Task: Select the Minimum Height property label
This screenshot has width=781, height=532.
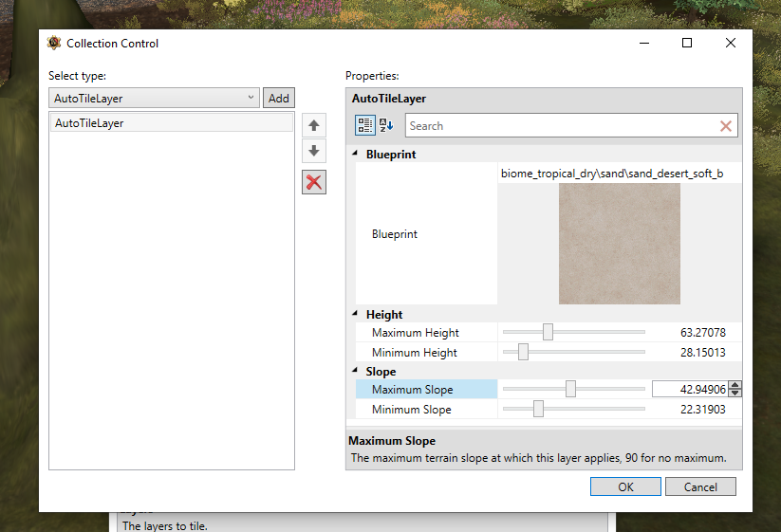Action: (x=414, y=353)
